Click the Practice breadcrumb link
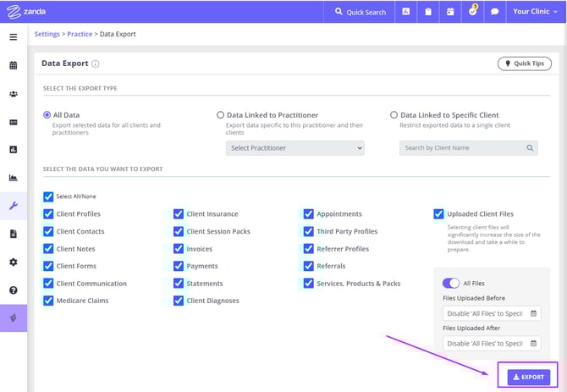Viewport: 567px width, 392px height. click(x=80, y=34)
